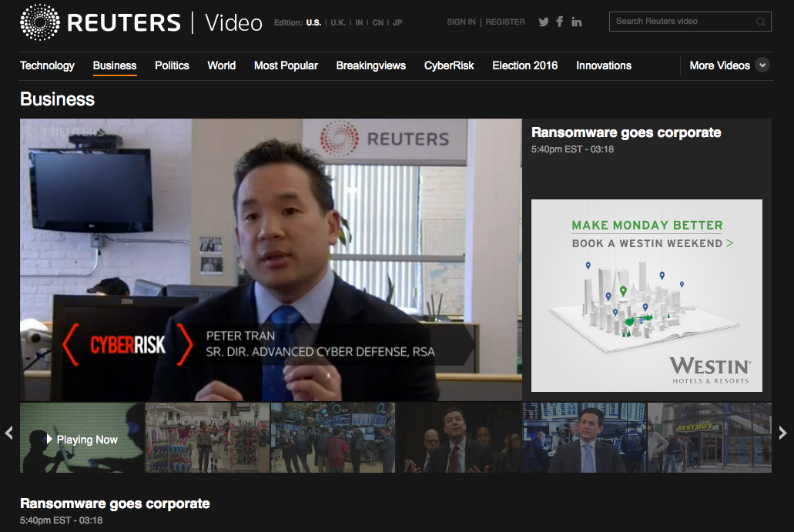
Task: Click the SIGN IN link
Action: click(x=461, y=22)
